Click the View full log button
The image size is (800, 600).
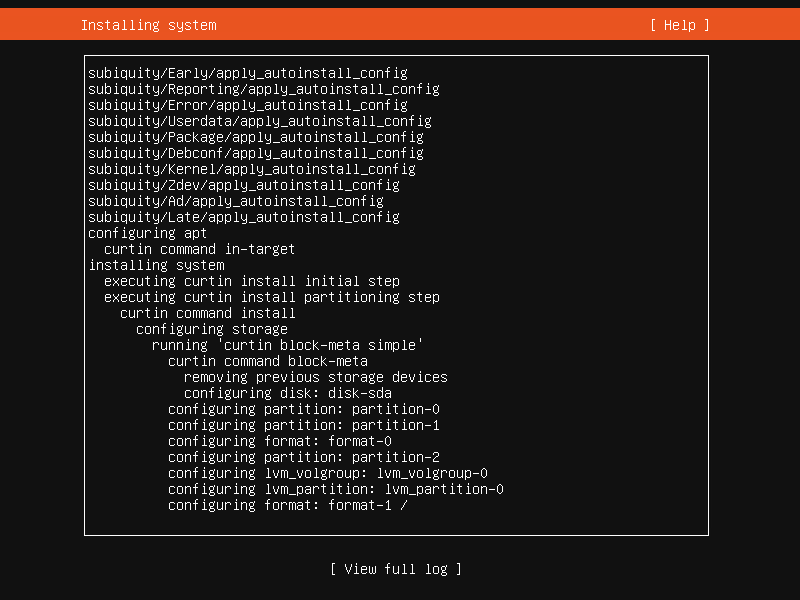[396, 569]
